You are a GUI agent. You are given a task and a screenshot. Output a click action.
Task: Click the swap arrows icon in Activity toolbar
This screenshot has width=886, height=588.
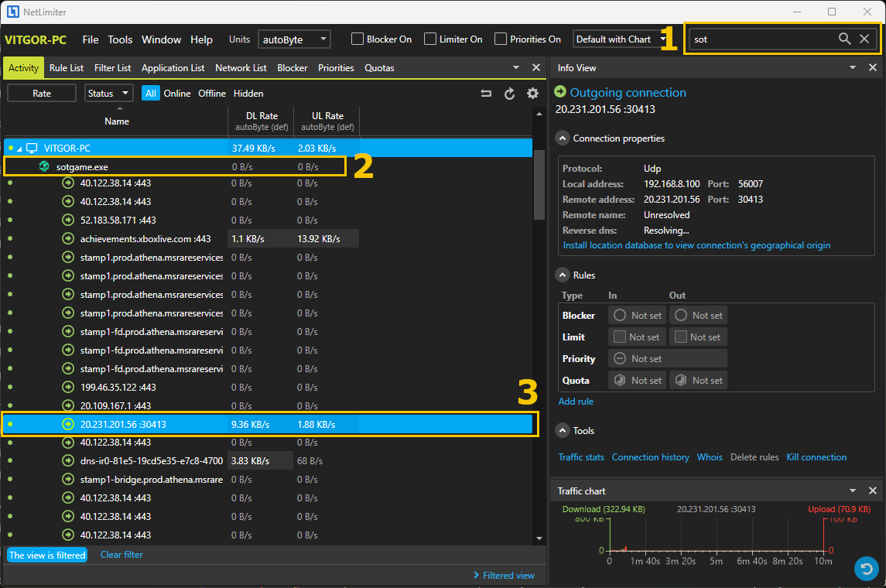486,94
